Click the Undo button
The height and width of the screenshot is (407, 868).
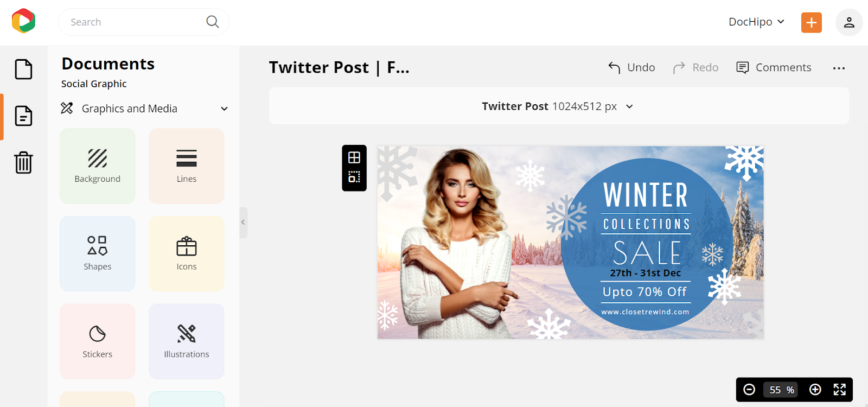(631, 67)
